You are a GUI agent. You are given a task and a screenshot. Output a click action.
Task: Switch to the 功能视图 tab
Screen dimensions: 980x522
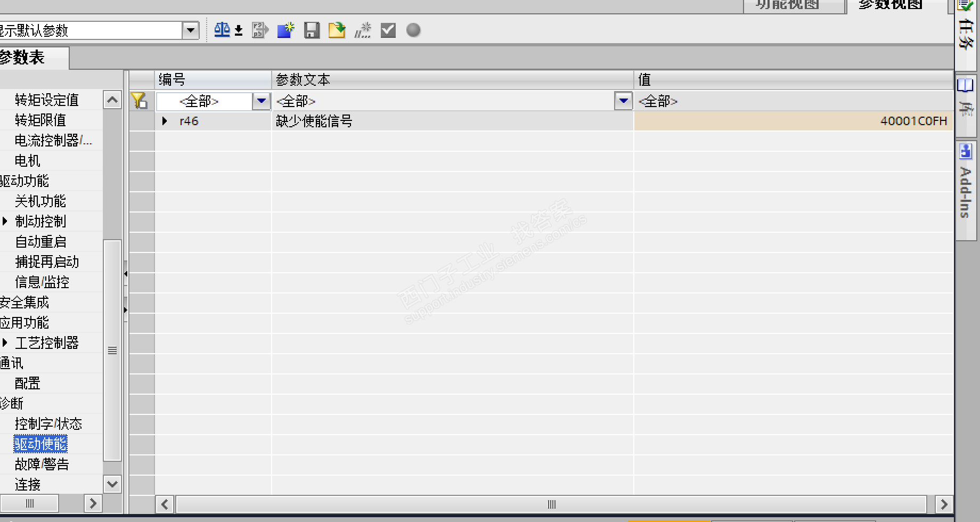787,5
